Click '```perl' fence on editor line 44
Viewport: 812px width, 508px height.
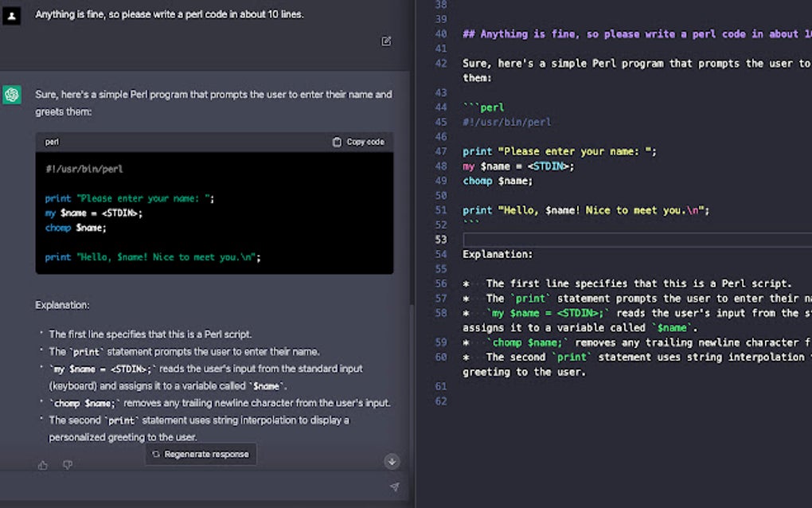tap(483, 107)
